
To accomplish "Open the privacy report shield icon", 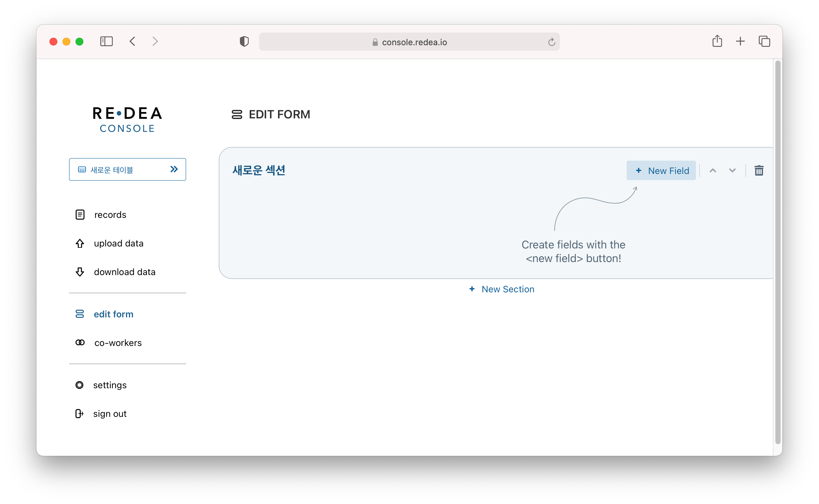I will coord(244,42).
